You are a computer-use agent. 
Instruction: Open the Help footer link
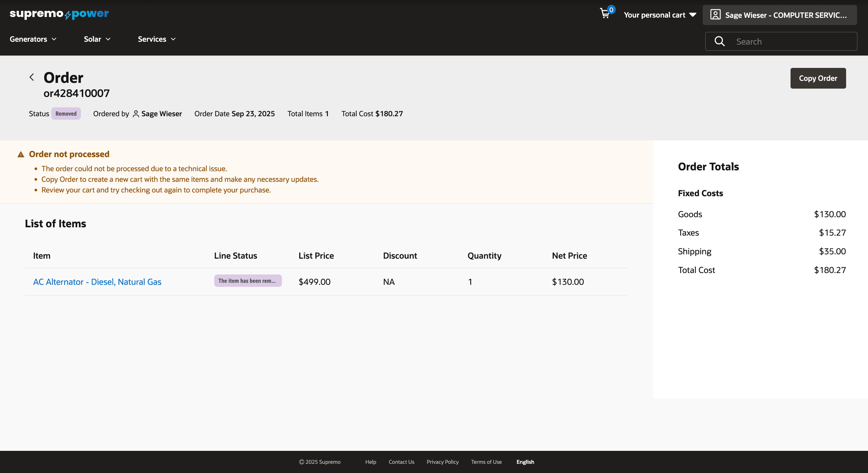(370, 462)
